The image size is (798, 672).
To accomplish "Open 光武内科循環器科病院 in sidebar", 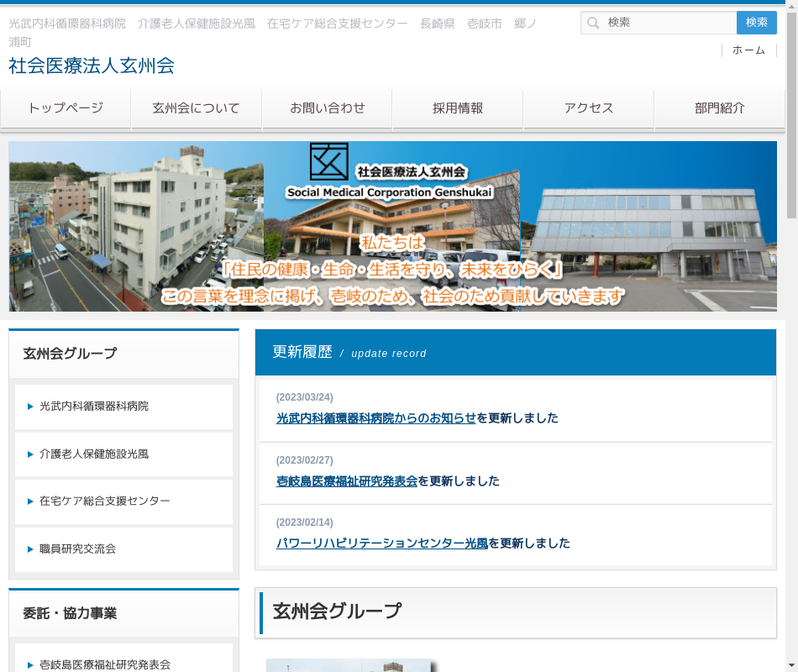I will coord(94,407).
